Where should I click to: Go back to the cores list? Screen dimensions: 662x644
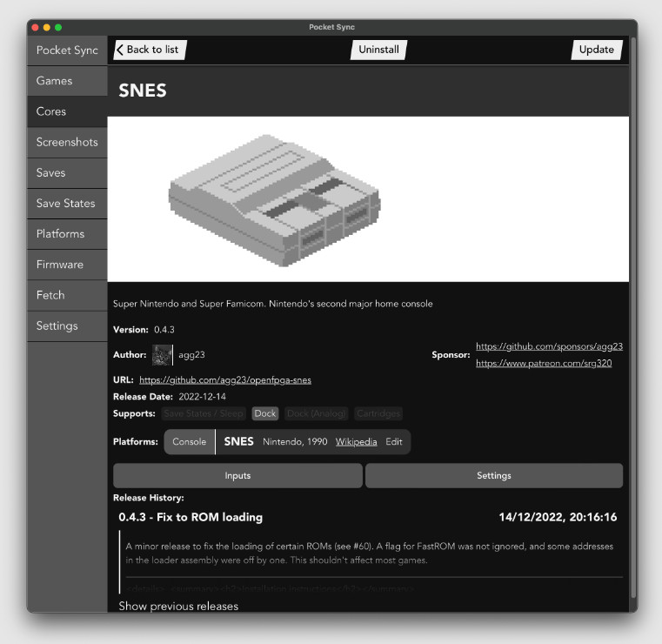(150, 50)
